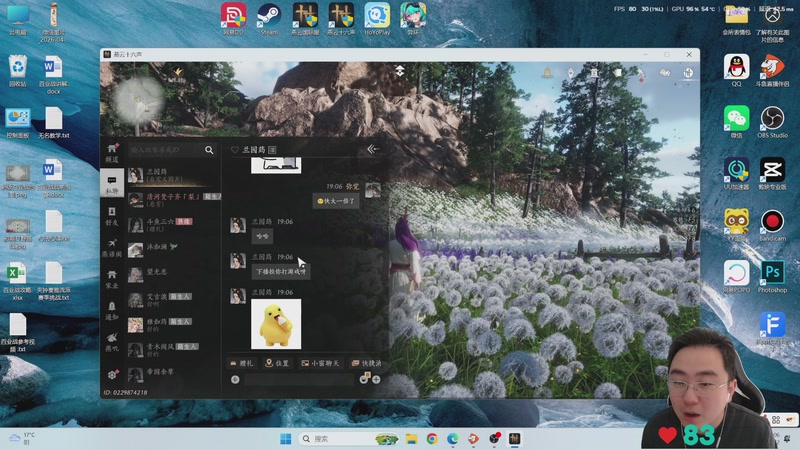Open UU加速器 desktop shortcut
The height and width of the screenshot is (450, 800).
tap(736, 173)
